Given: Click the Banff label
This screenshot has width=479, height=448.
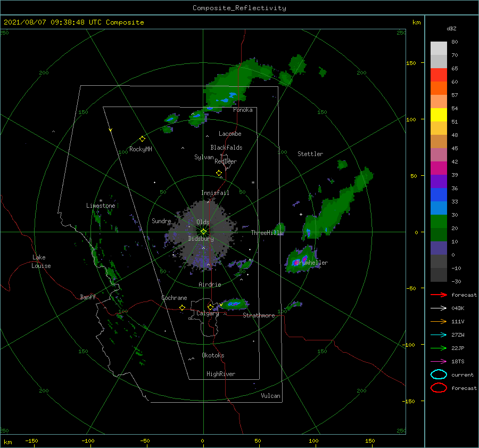Looking at the screenshot, I should 88,297.
